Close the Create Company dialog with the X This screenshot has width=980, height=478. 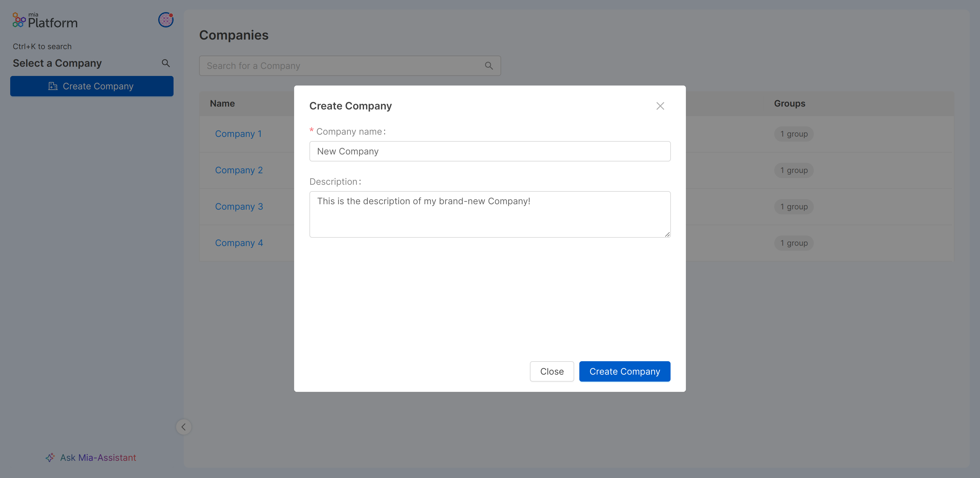coord(660,106)
